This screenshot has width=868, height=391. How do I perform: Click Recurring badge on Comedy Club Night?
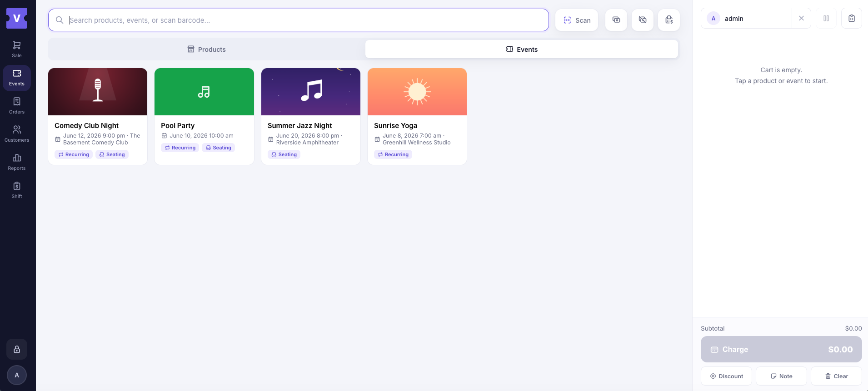[74, 154]
